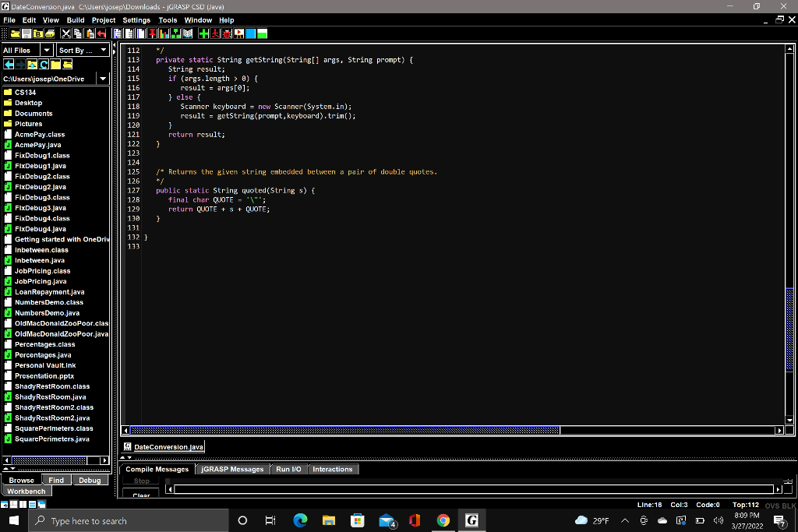This screenshot has width=798, height=532.
Task: Open the Build menu
Action: [x=76, y=20]
